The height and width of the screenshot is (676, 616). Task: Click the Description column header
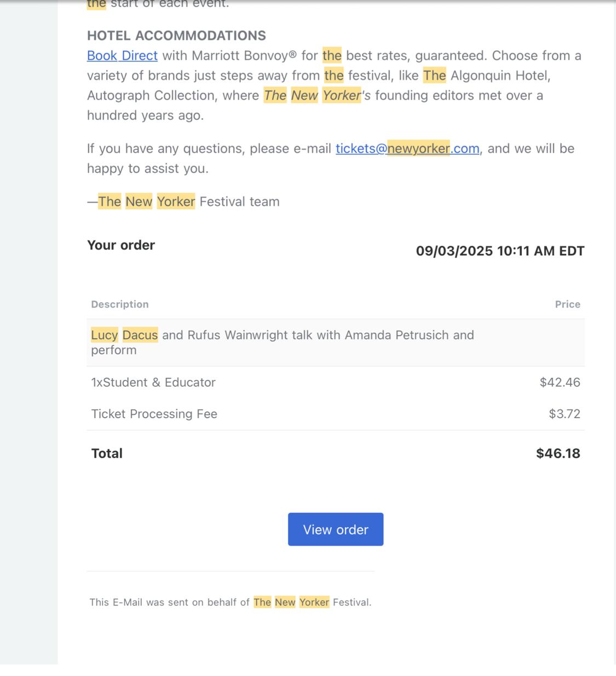click(x=120, y=304)
